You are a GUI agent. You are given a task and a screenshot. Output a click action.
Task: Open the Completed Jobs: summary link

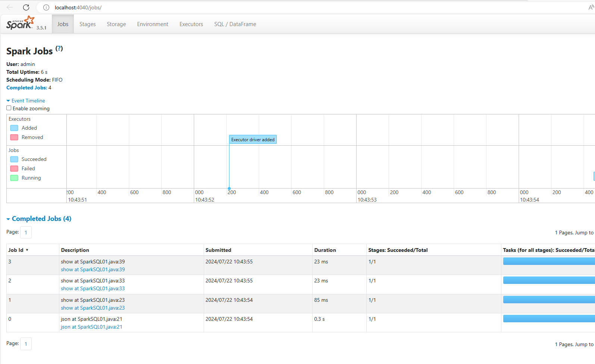[x=26, y=88]
